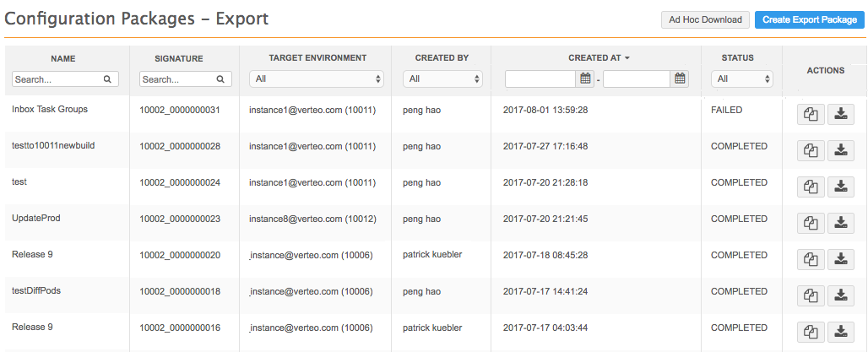Image resolution: width=868 pixels, height=352 pixels.
Task: Expand the Target Environment filter dropdown
Action: [316, 79]
